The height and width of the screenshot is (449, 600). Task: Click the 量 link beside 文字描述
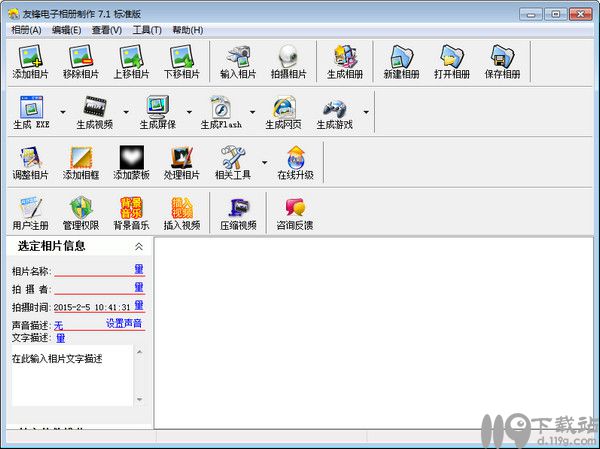click(x=60, y=338)
